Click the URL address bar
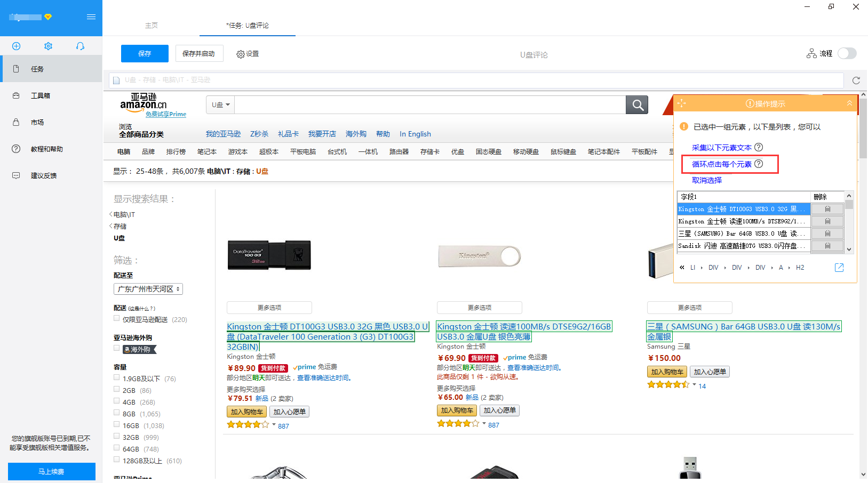Viewport: 868px width, 483px height. 476,80
